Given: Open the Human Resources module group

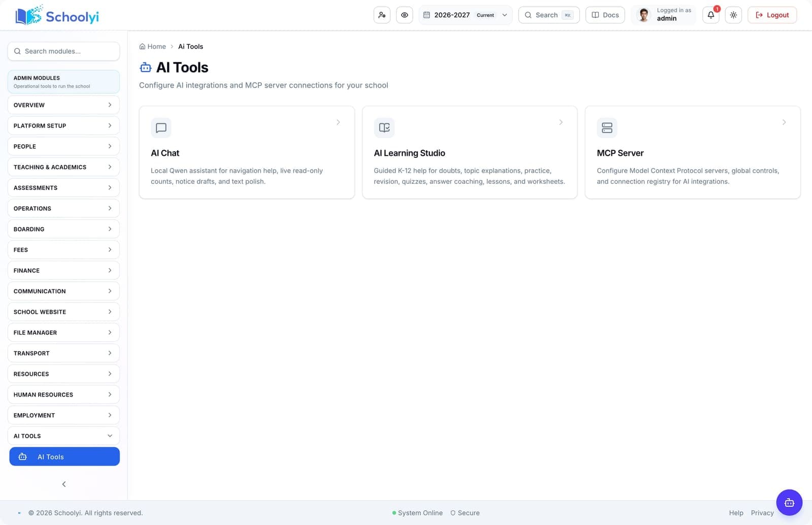Looking at the screenshot, I should pos(63,395).
